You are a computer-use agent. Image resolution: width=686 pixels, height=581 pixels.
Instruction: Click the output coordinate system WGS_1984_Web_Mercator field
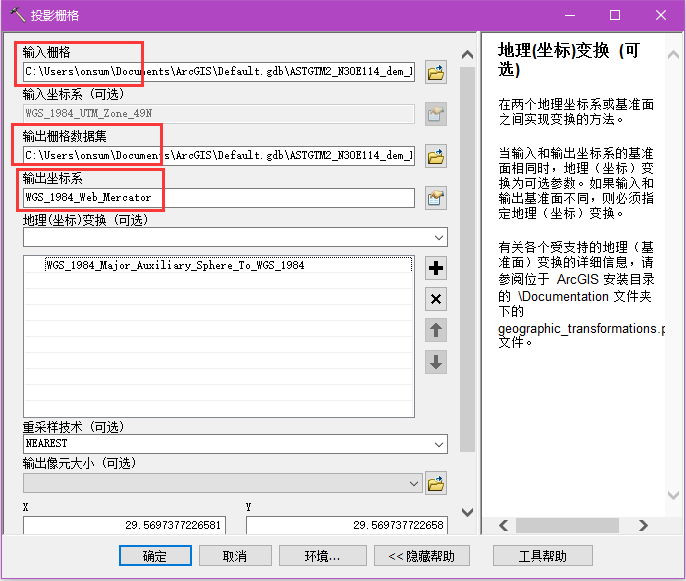[x=219, y=198]
